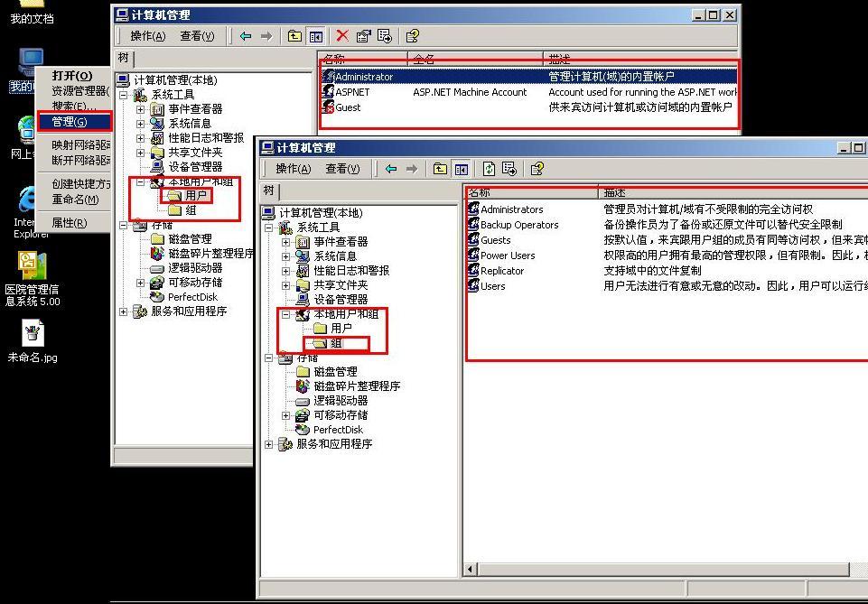
Task: Click the help icon in the front window toolbar
Action: pyautogui.click(x=537, y=169)
